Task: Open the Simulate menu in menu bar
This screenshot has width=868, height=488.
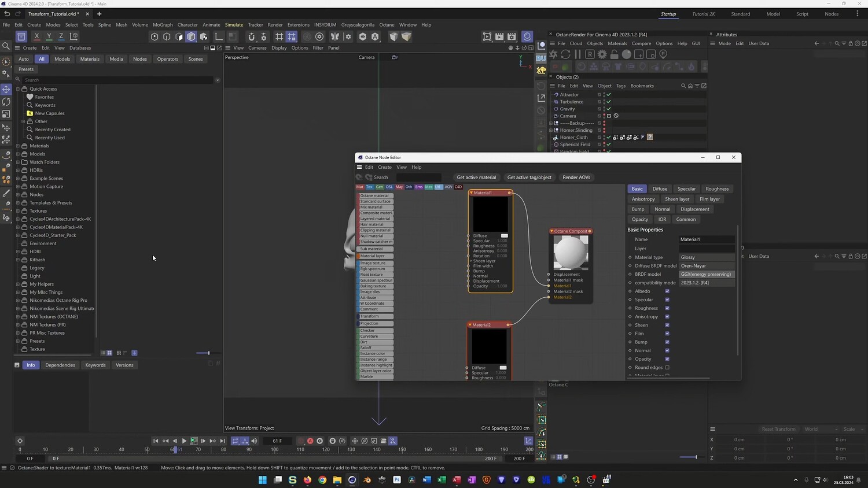Action: pyautogui.click(x=234, y=25)
